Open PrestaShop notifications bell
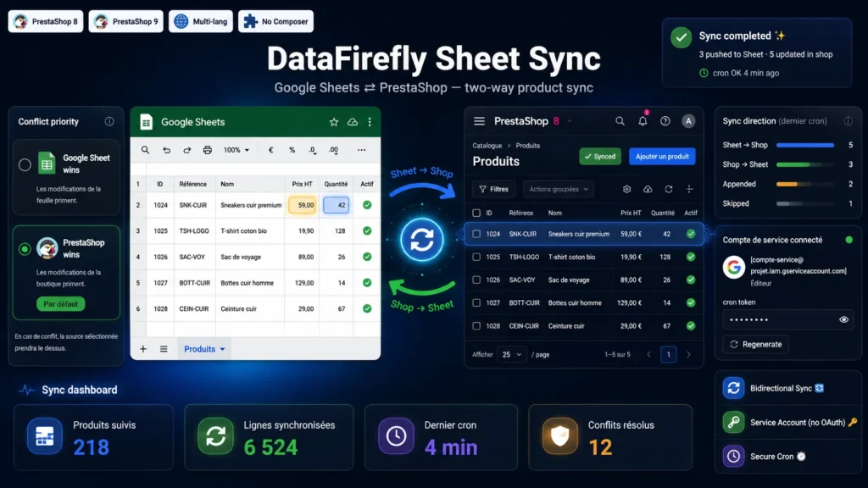This screenshot has width=868, height=488. click(643, 121)
